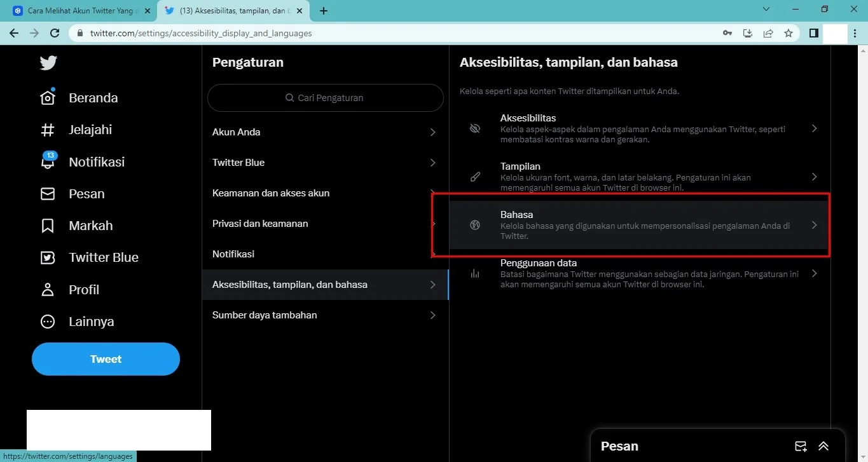The image size is (868, 462).
Task: Open the tab search dropdown arrow
Action: click(x=766, y=10)
